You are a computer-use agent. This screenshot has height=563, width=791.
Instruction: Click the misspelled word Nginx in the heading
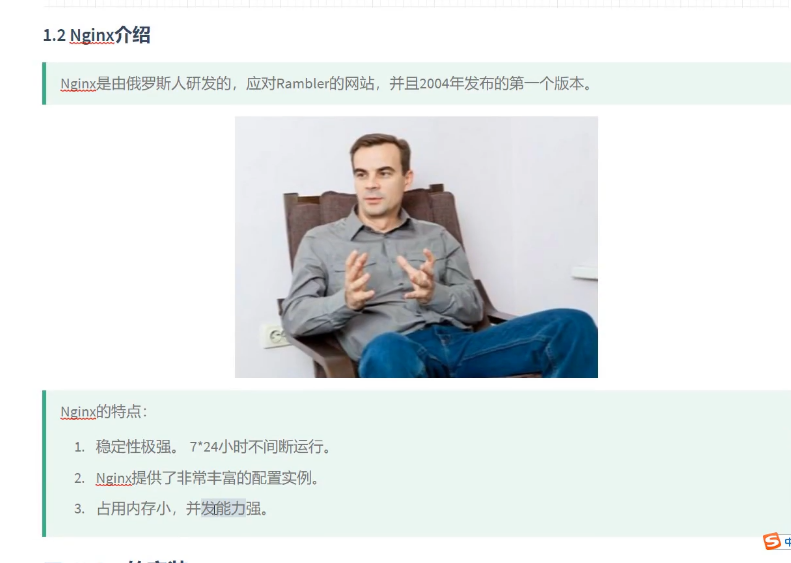pyautogui.click(x=92, y=35)
